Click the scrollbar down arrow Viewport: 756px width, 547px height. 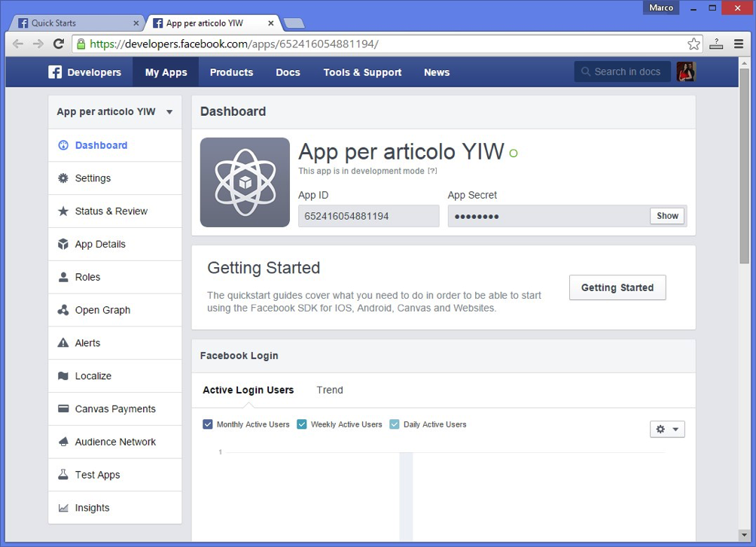coord(744,534)
